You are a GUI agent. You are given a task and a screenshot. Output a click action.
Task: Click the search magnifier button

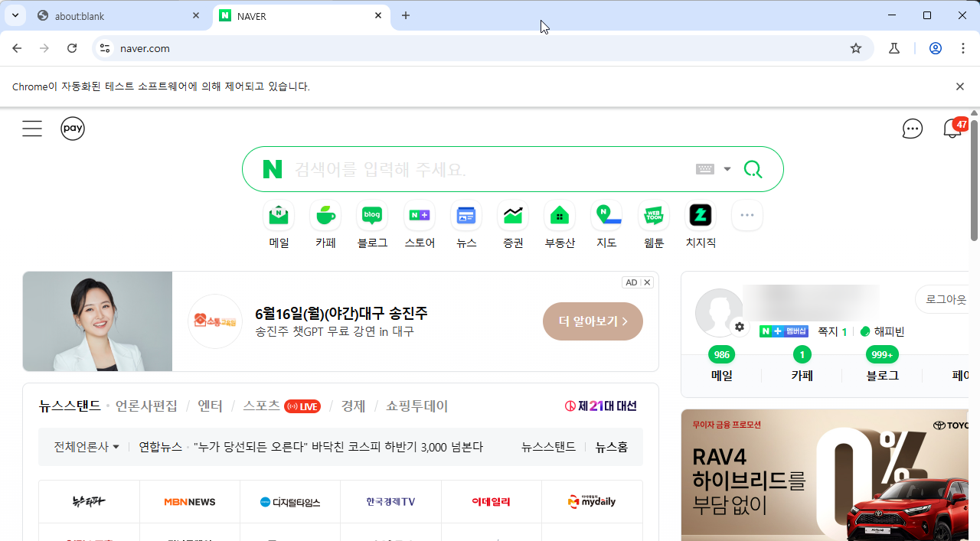[x=753, y=168]
